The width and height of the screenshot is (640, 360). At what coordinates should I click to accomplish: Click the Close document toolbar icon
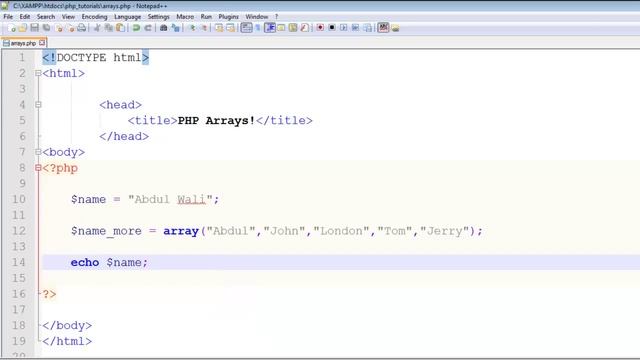click(x=59, y=28)
